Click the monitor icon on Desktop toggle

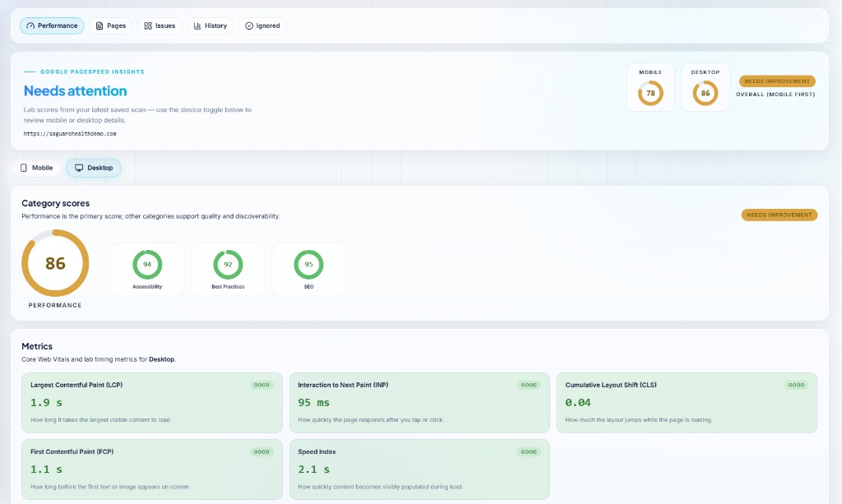(x=79, y=168)
